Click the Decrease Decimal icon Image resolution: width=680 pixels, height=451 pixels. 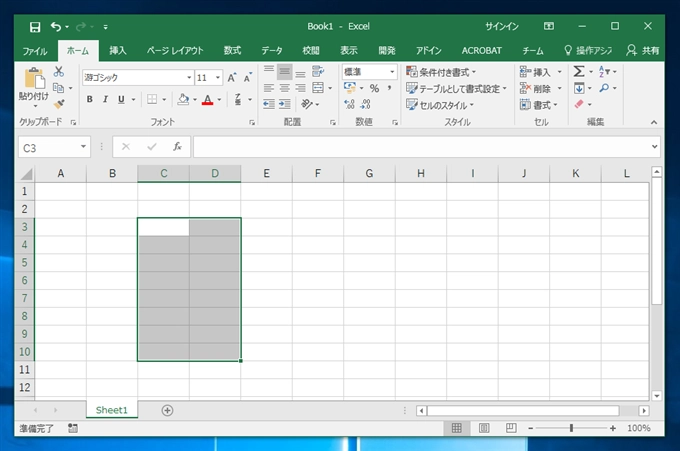click(x=365, y=104)
